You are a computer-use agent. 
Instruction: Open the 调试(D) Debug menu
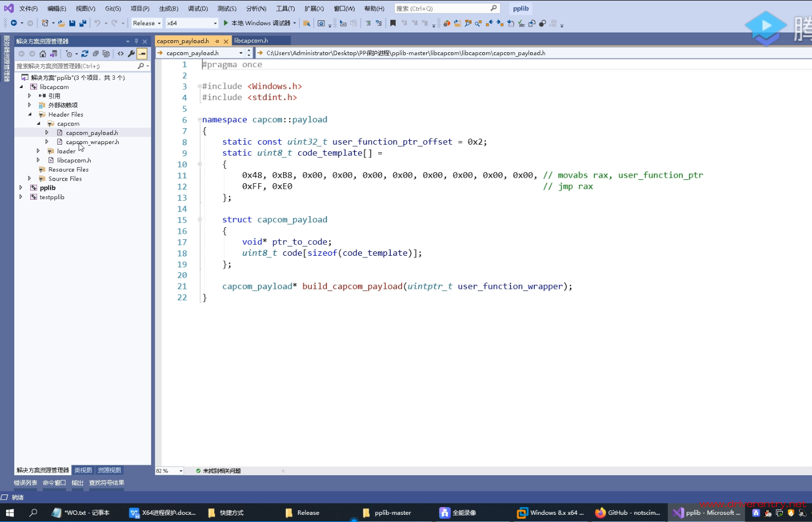198,9
